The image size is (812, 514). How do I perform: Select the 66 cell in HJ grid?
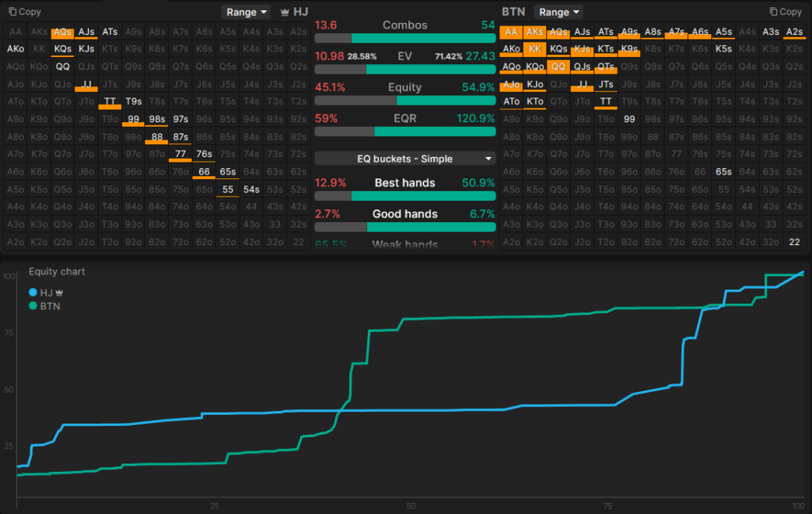[x=204, y=171]
